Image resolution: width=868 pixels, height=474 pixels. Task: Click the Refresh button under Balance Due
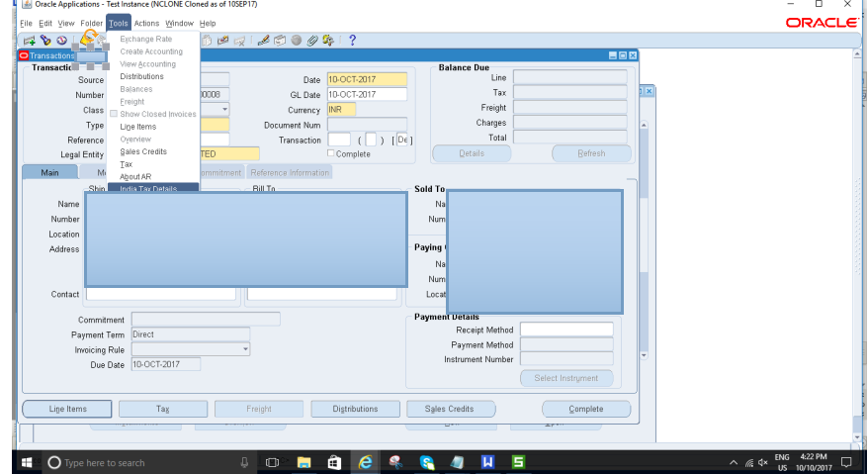coord(591,153)
